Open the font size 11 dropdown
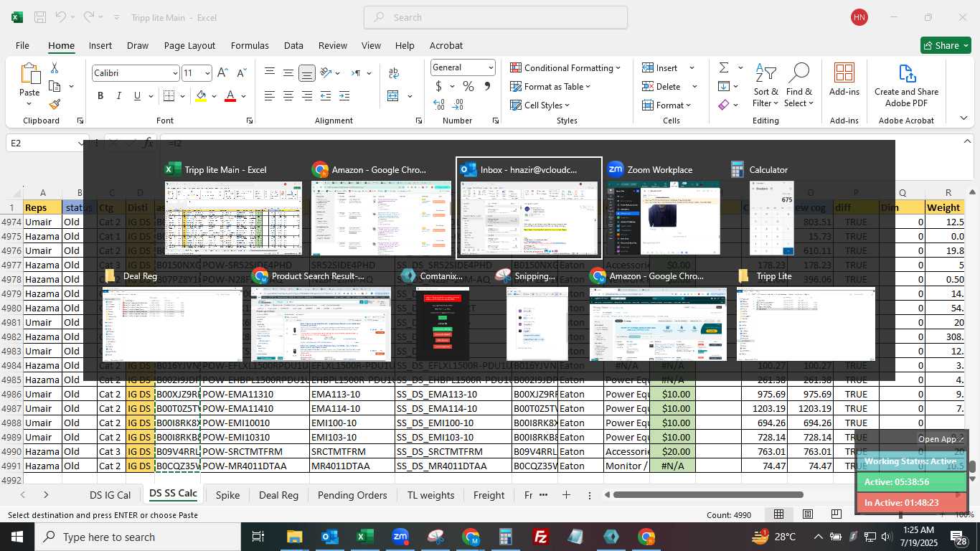Viewport: 980px width, 551px height. (207, 73)
